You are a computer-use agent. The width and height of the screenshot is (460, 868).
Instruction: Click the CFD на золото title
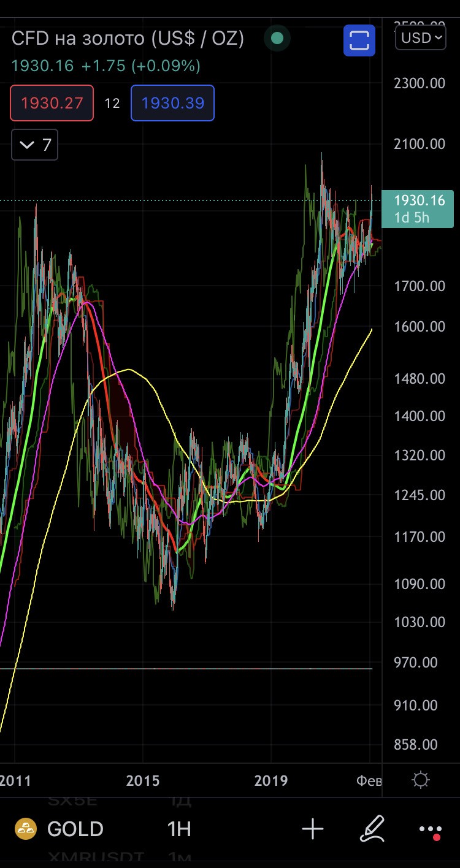click(x=128, y=39)
